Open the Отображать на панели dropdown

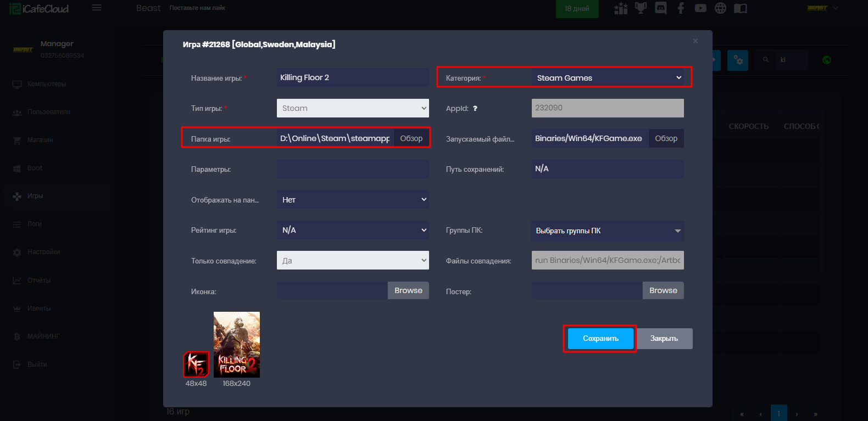(x=353, y=200)
